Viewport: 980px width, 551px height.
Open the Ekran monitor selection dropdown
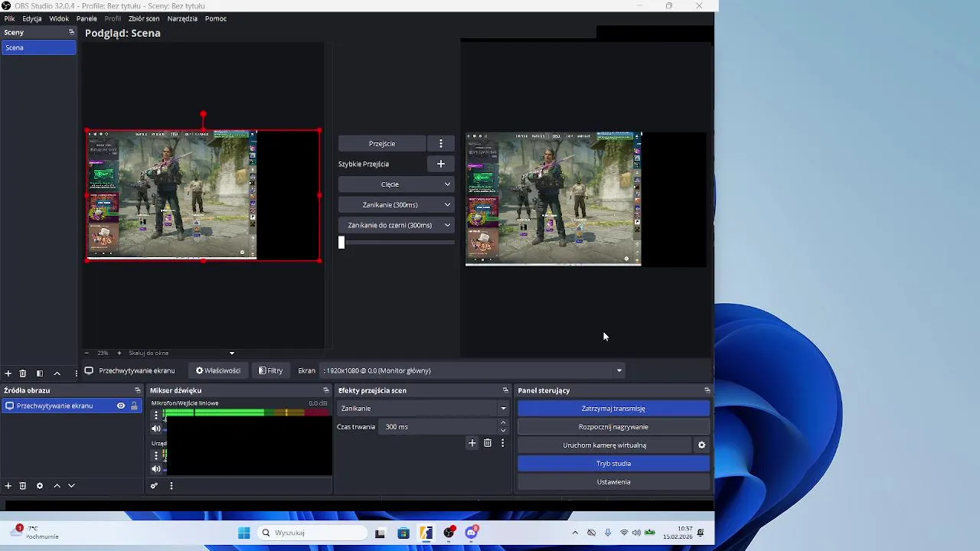click(x=472, y=370)
